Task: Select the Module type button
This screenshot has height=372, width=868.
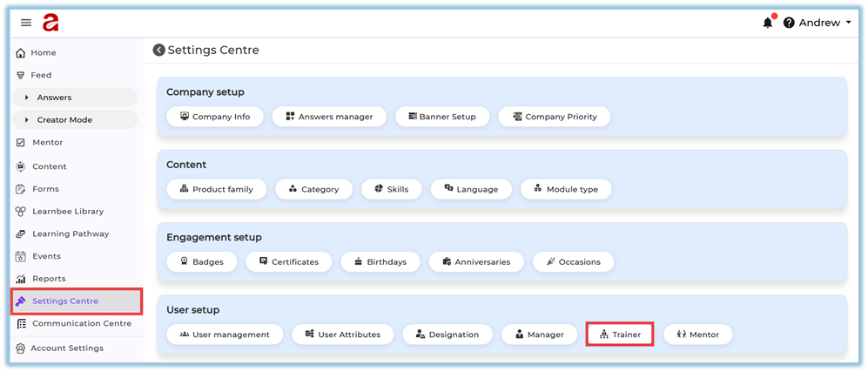Action: coord(566,189)
